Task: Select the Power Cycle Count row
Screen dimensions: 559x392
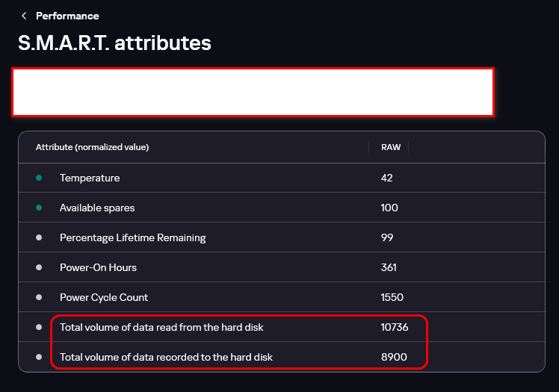Action: (x=282, y=297)
